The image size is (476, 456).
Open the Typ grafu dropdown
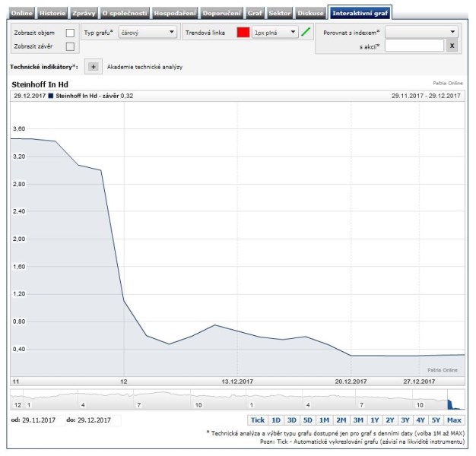point(148,33)
